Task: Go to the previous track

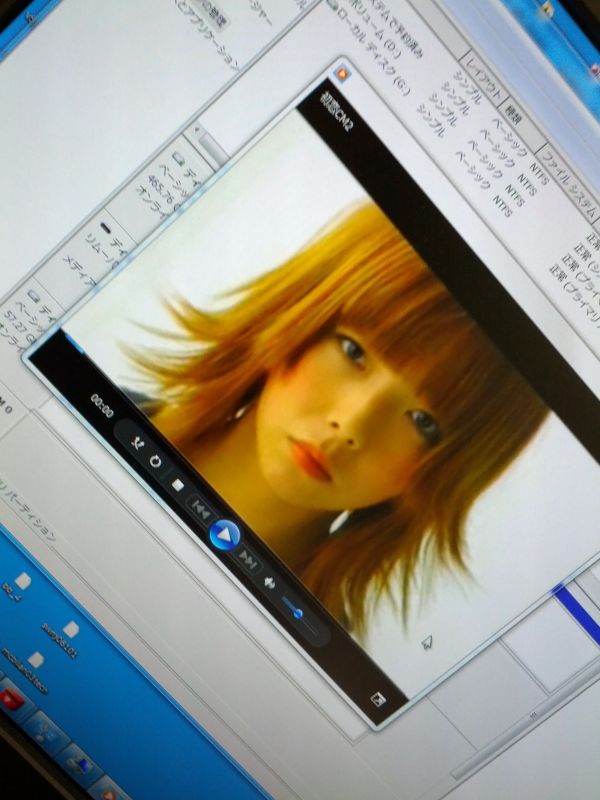Action: (x=200, y=510)
